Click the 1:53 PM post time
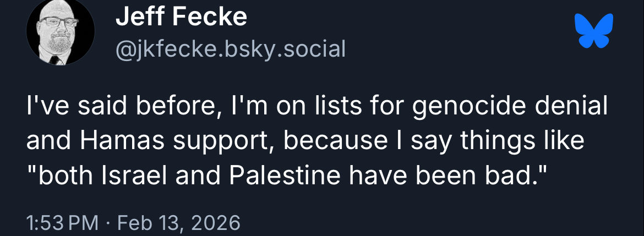The image size is (644, 236). (x=62, y=223)
